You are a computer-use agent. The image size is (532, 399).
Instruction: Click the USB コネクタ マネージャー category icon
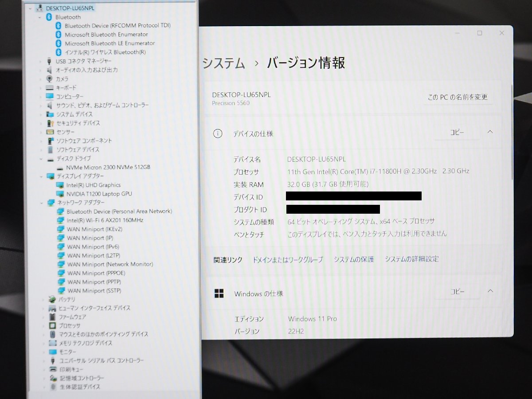click(x=49, y=61)
